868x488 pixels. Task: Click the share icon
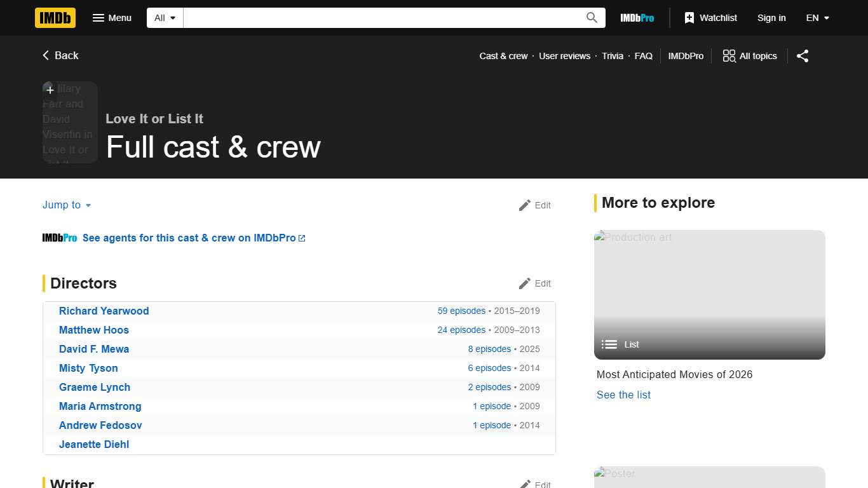[803, 56]
